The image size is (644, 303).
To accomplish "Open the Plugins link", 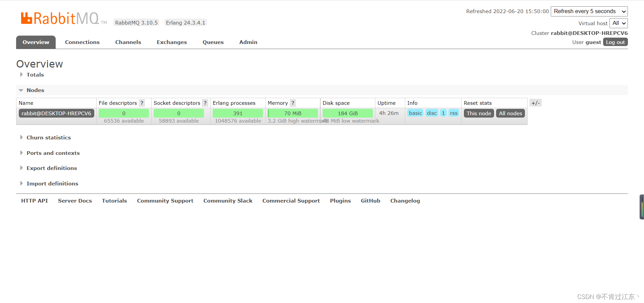I will point(340,201).
